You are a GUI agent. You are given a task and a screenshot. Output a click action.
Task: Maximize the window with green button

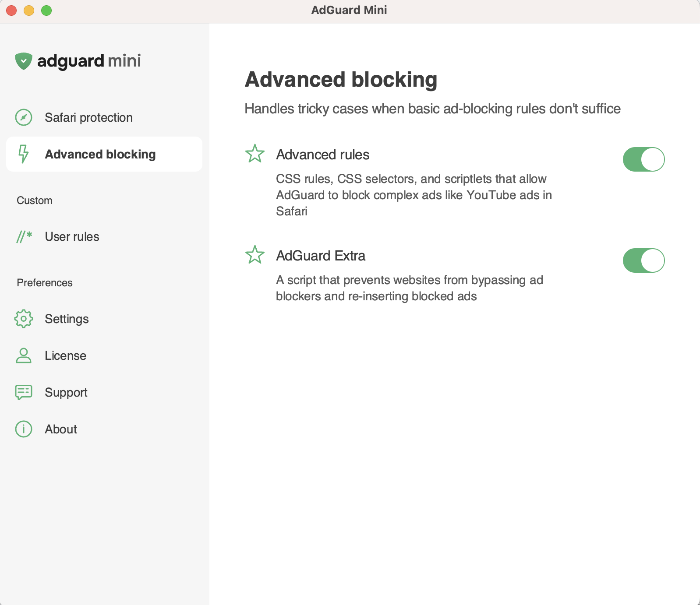pos(46,11)
